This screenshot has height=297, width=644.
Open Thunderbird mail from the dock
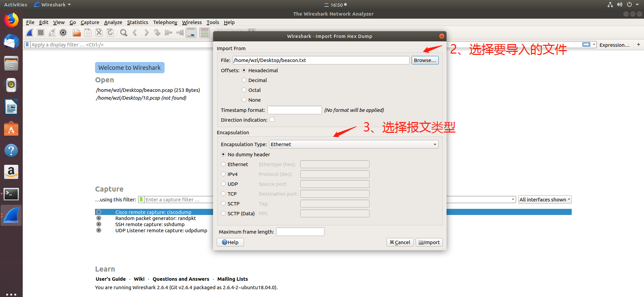click(x=11, y=42)
